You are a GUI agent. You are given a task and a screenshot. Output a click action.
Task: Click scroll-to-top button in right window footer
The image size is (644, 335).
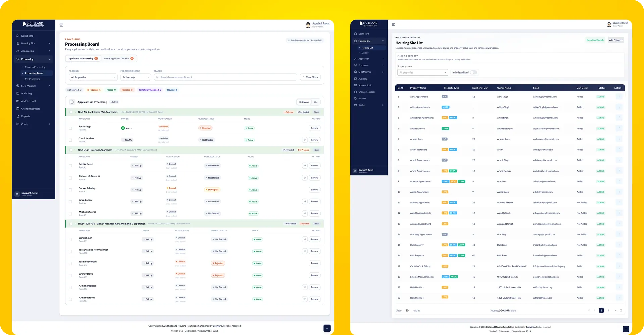pyautogui.click(x=626, y=329)
